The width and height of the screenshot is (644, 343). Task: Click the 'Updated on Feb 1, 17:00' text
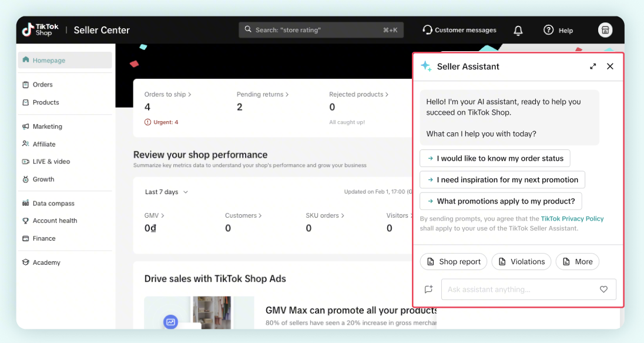click(378, 192)
